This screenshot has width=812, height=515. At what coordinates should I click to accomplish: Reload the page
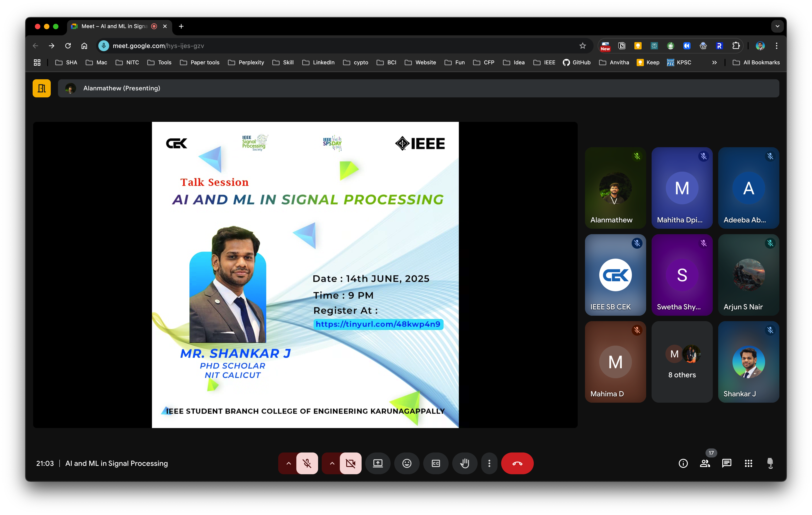coord(68,46)
